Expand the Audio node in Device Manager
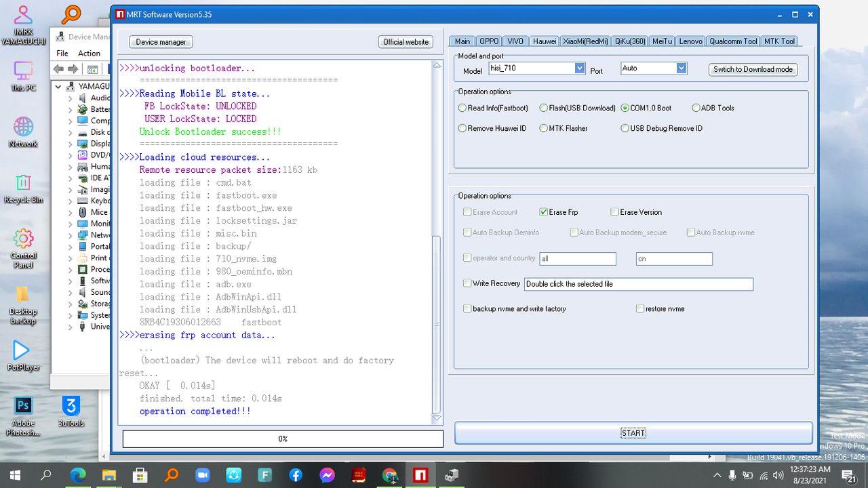The width and height of the screenshot is (868, 488). tap(70, 98)
